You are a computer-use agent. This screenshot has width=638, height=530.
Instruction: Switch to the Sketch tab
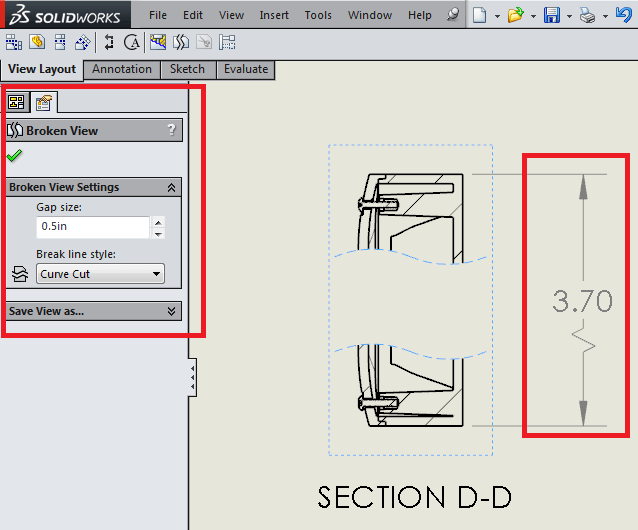point(187,70)
